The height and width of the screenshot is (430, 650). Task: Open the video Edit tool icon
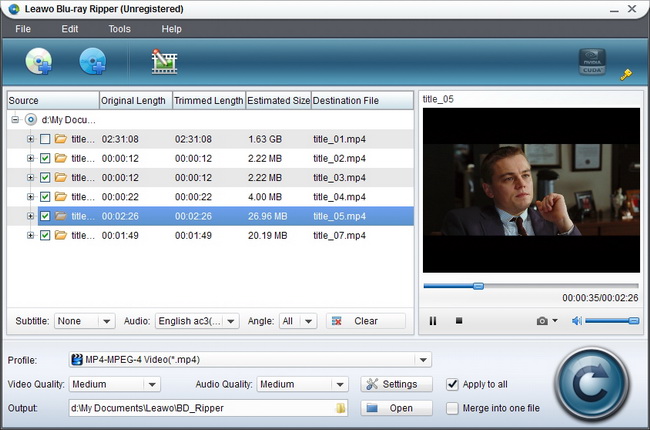click(x=164, y=62)
